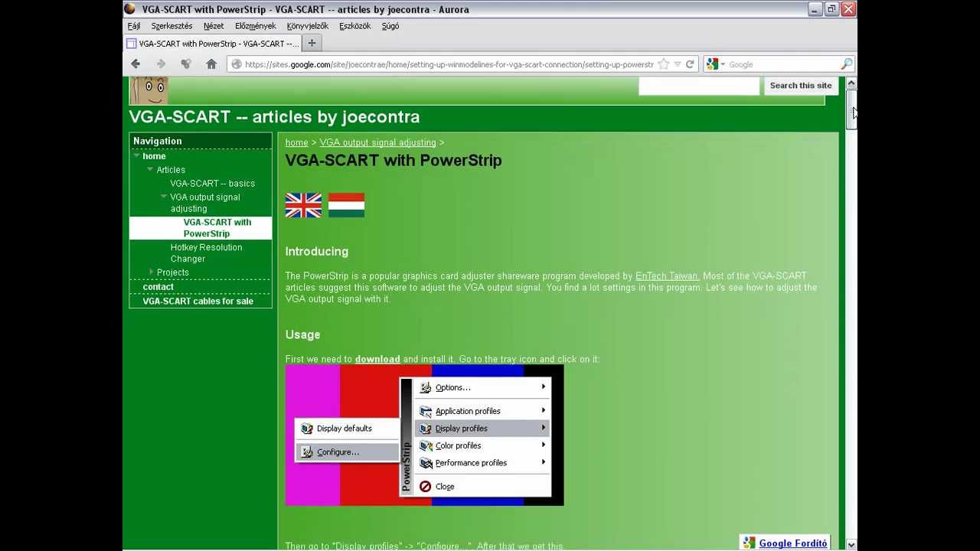
Task: Click the Aurora browser icon in the title bar
Action: pyautogui.click(x=129, y=9)
